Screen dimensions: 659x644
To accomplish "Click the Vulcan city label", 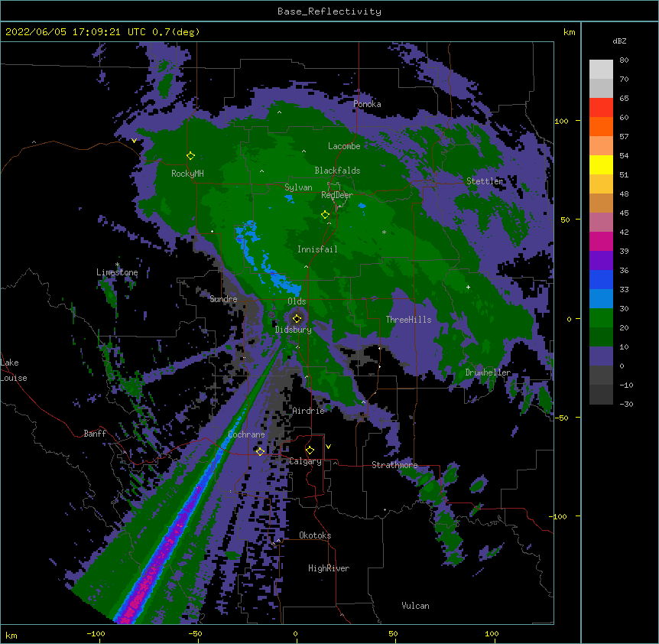I will click(x=415, y=606).
